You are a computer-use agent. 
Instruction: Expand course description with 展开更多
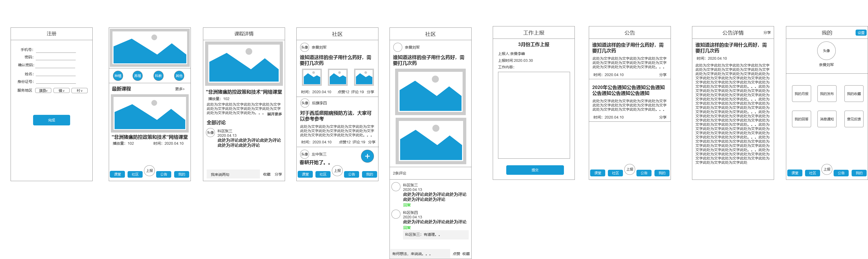pos(274,114)
